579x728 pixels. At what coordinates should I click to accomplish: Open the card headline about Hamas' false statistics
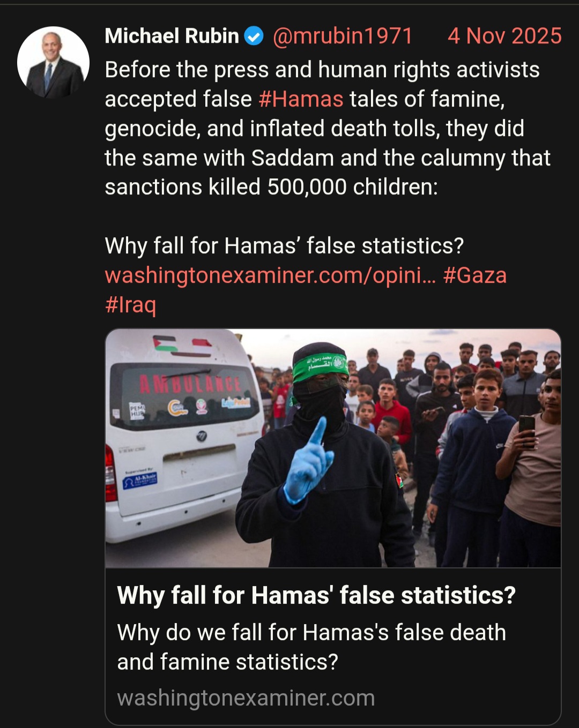316,595
